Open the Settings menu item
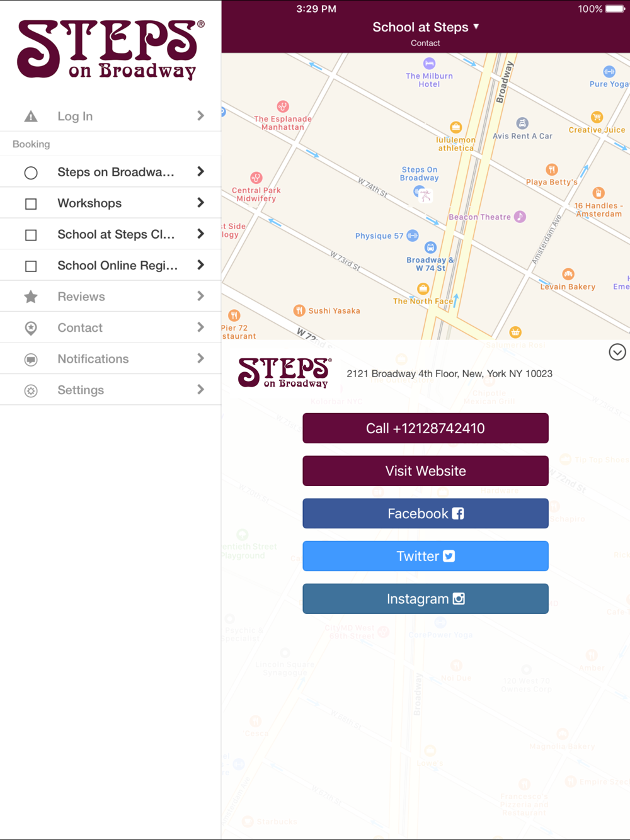 coord(110,390)
